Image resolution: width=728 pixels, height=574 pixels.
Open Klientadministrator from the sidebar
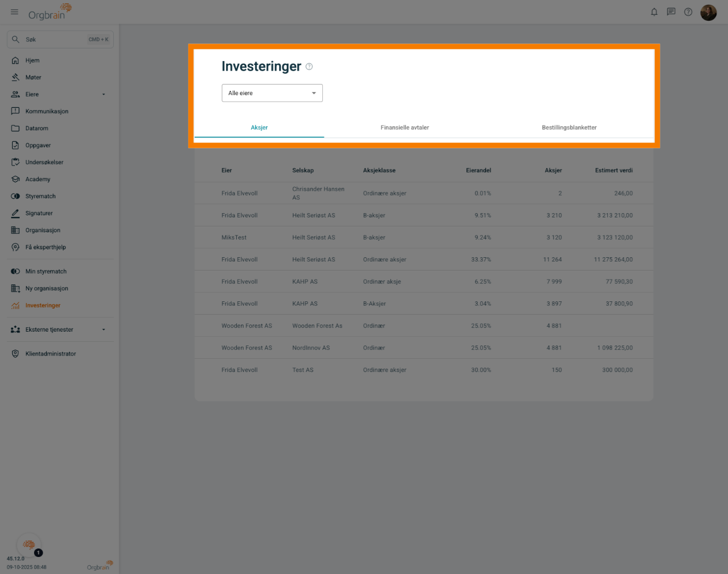51,354
